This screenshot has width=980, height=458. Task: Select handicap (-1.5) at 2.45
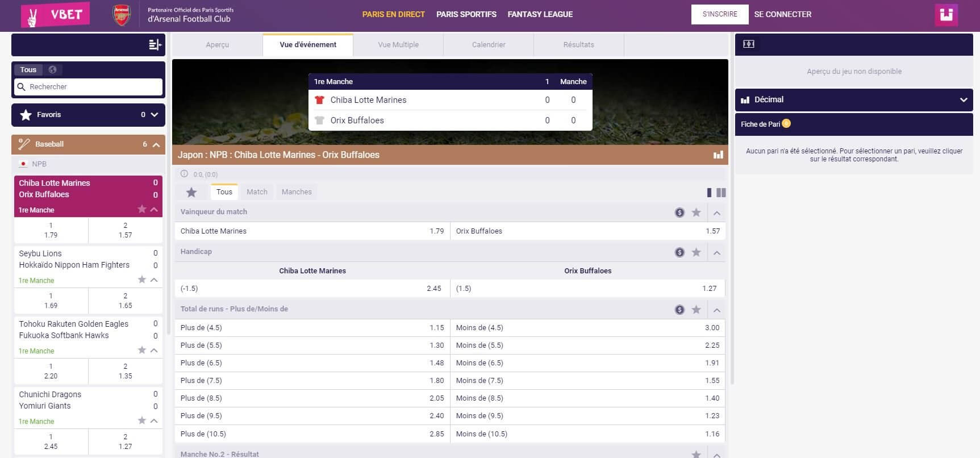pyautogui.click(x=312, y=289)
